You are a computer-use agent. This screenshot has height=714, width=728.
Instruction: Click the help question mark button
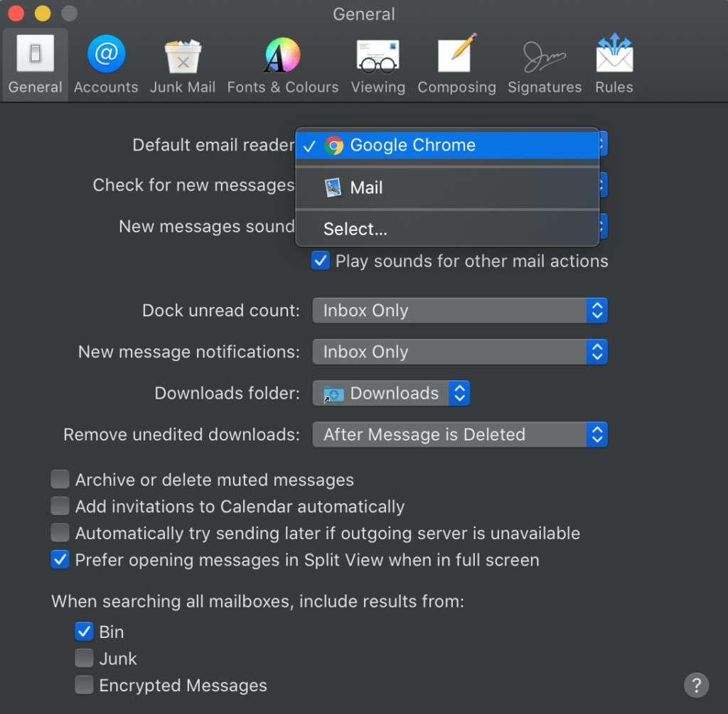pos(696,685)
